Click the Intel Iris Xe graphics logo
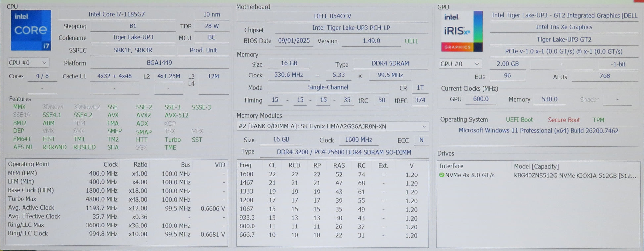 [462, 31]
